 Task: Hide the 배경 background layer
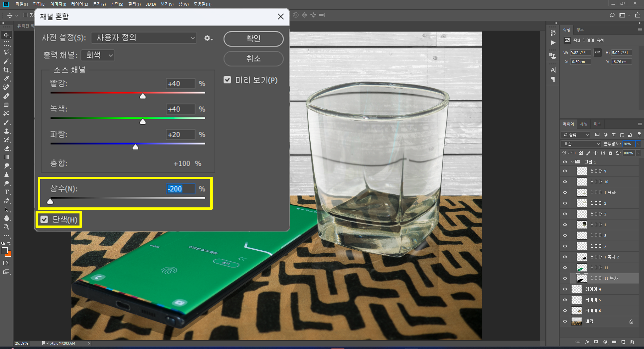(565, 321)
